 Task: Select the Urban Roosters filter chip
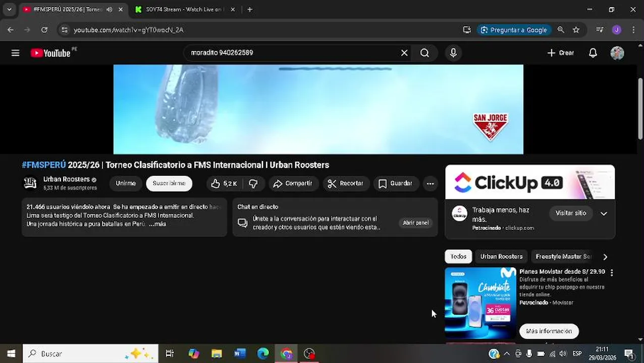tap(501, 257)
